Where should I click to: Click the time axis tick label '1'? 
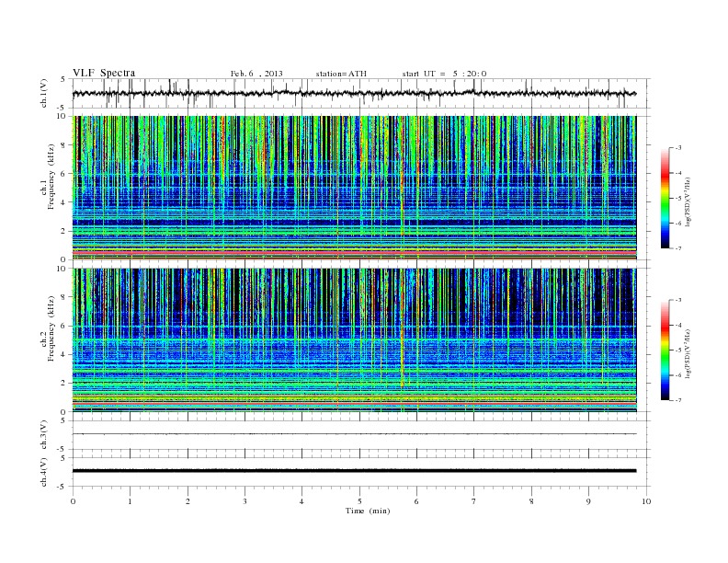tap(130, 501)
